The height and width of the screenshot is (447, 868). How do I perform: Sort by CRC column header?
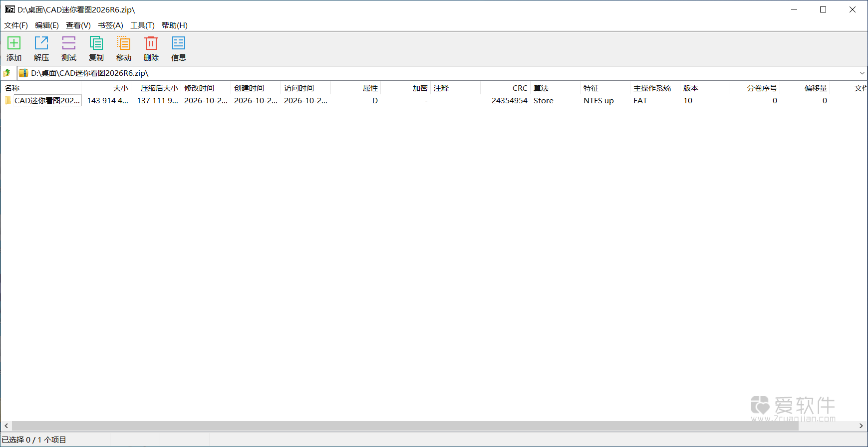[505, 88]
